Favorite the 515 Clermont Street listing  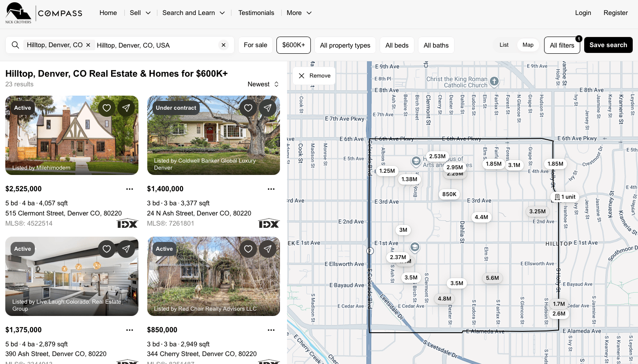click(x=107, y=108)
